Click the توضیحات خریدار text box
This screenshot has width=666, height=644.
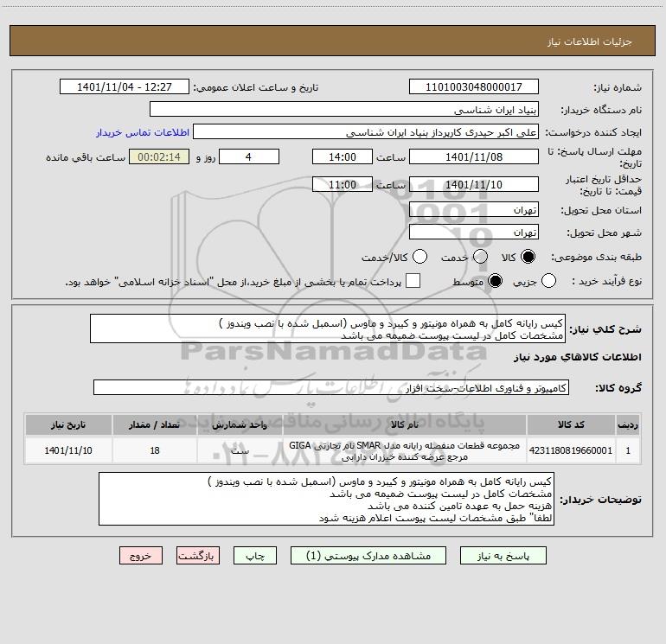[x=326, y=499]
